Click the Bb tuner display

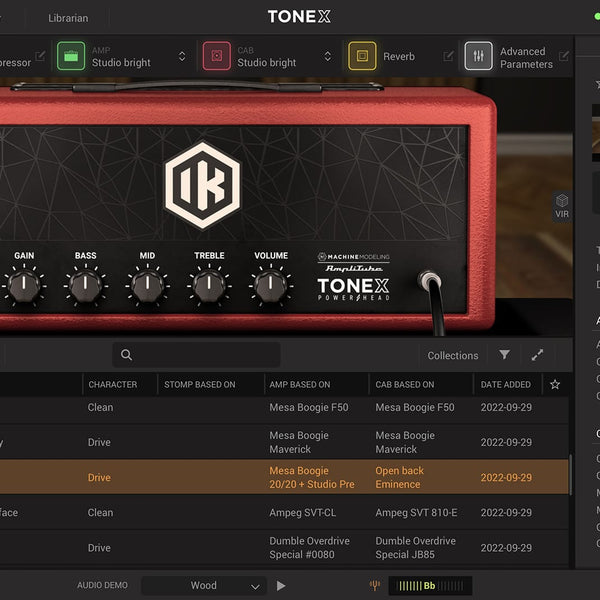(x=430, y=585)
